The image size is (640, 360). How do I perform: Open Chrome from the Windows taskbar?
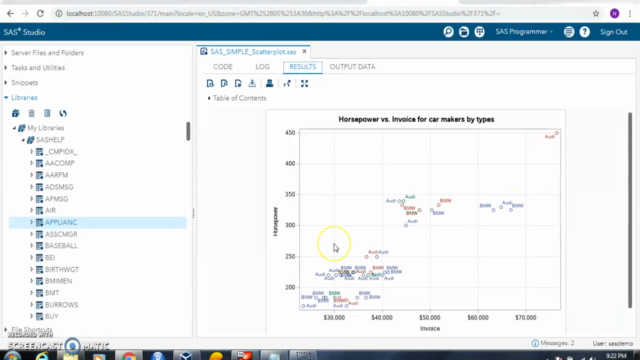pos(129,356)
